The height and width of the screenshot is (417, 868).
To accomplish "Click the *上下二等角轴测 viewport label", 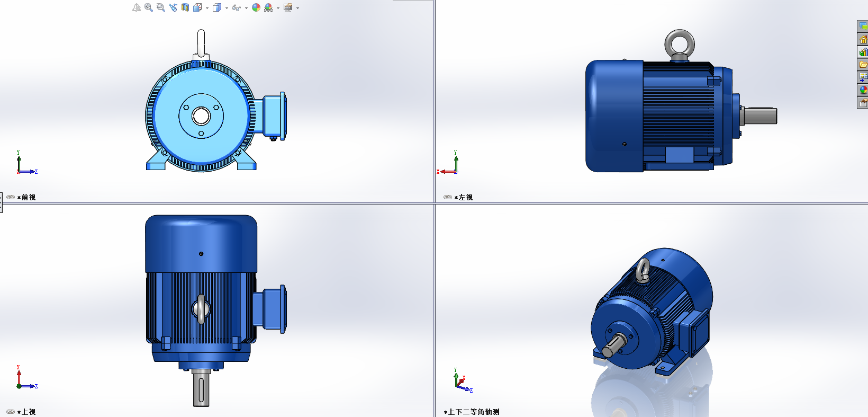I will pos(472,412).
